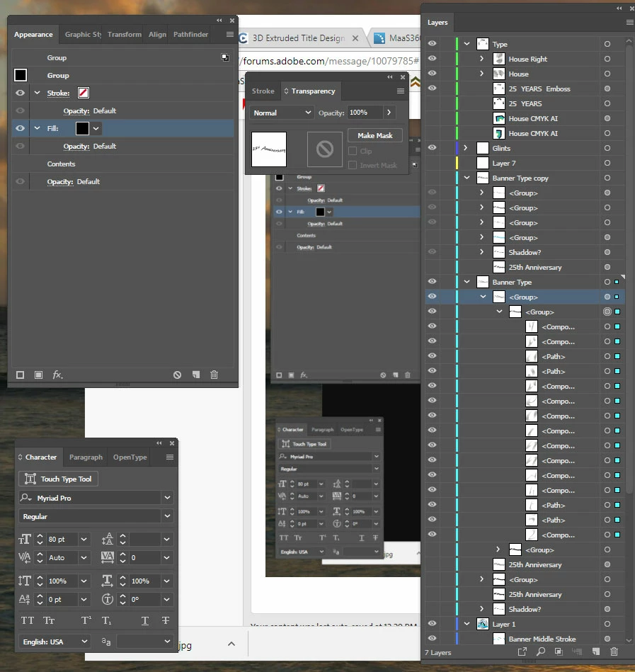Hide the Layer 1 layer
Viewport: 635px width, 672px height.
pos(433,624)
